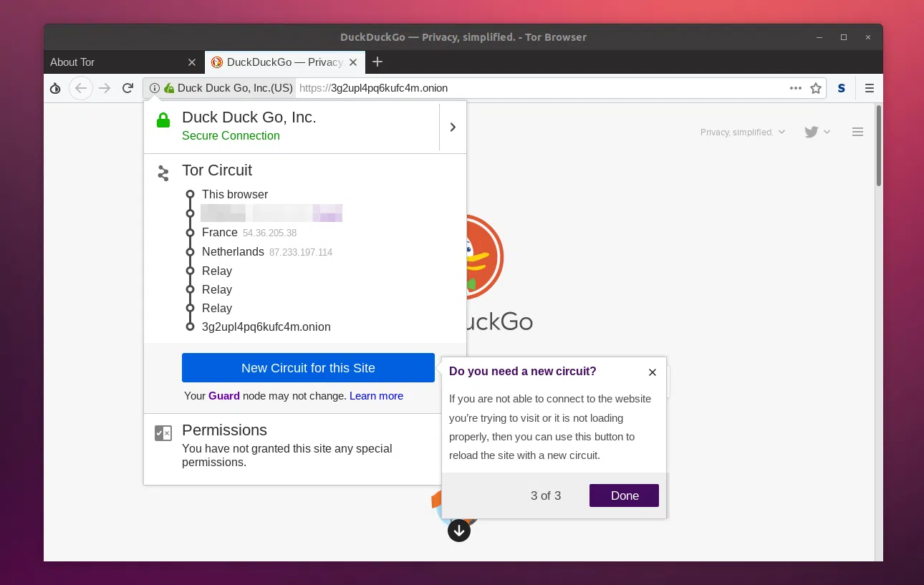Viewport: 924px width, 585px height.
Task: Reload the current page
Action: click(x=127, y=88)
